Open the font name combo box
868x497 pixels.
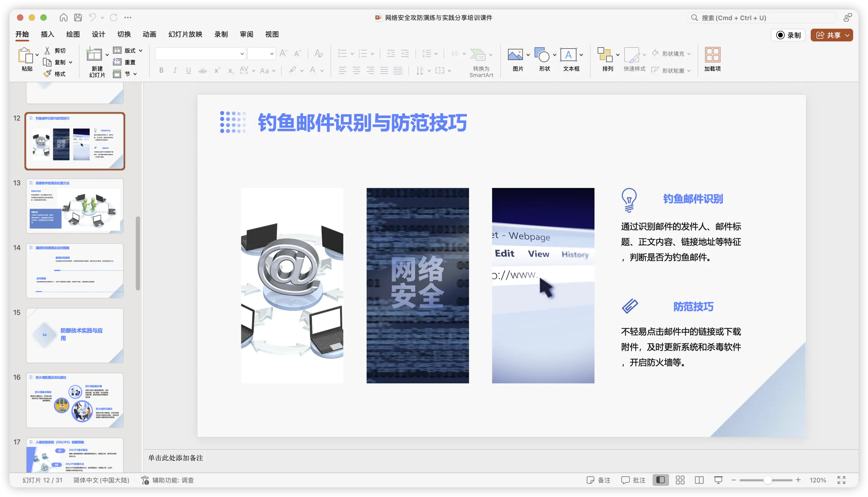(x=200, y=54)
